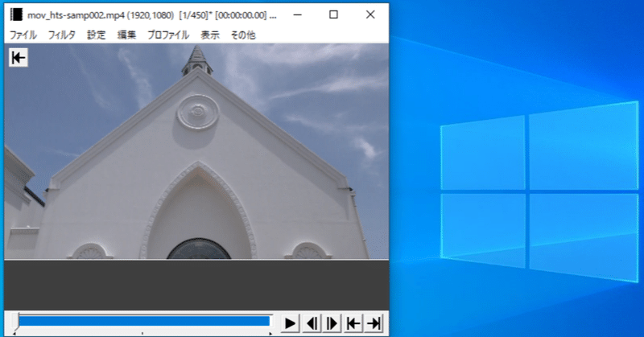Viewport: 644px width, 337px height.
Task: Close the AviUtl window
Action: [x=370, y=14]
